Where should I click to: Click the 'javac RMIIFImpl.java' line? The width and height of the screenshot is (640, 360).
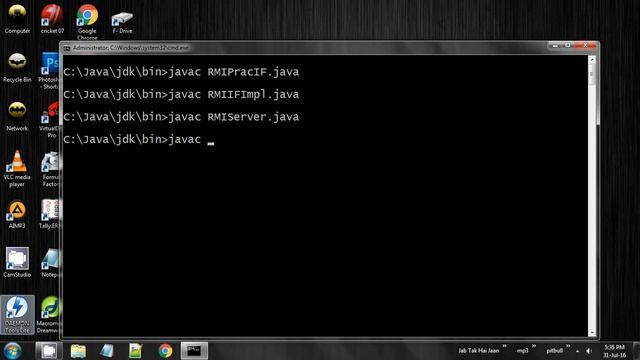click(x=181, y=95)
